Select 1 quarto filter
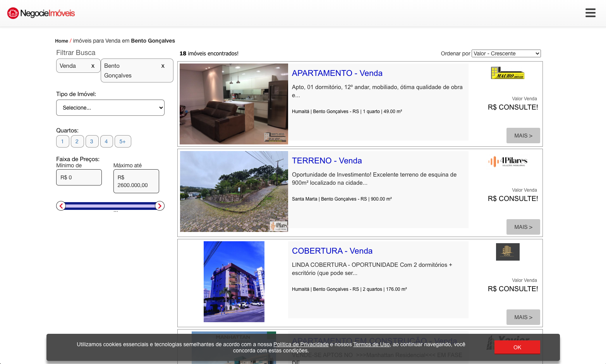 62,141
